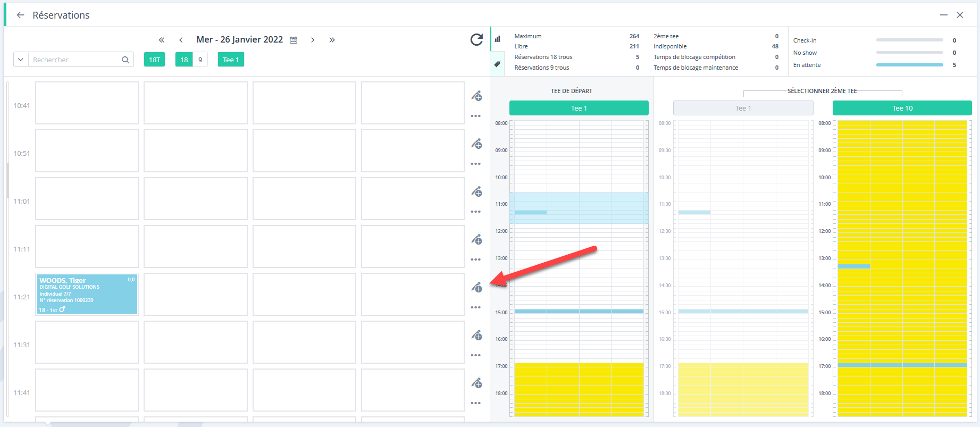Screen dimensions: 980x427
Task: Click the add-player icon for the 11:21 row
Action: click(477, 287)
